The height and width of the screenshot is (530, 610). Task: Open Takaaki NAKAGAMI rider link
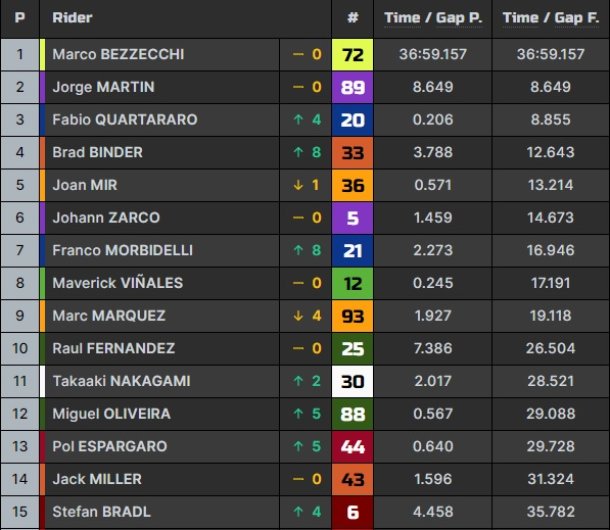point(121,381)
